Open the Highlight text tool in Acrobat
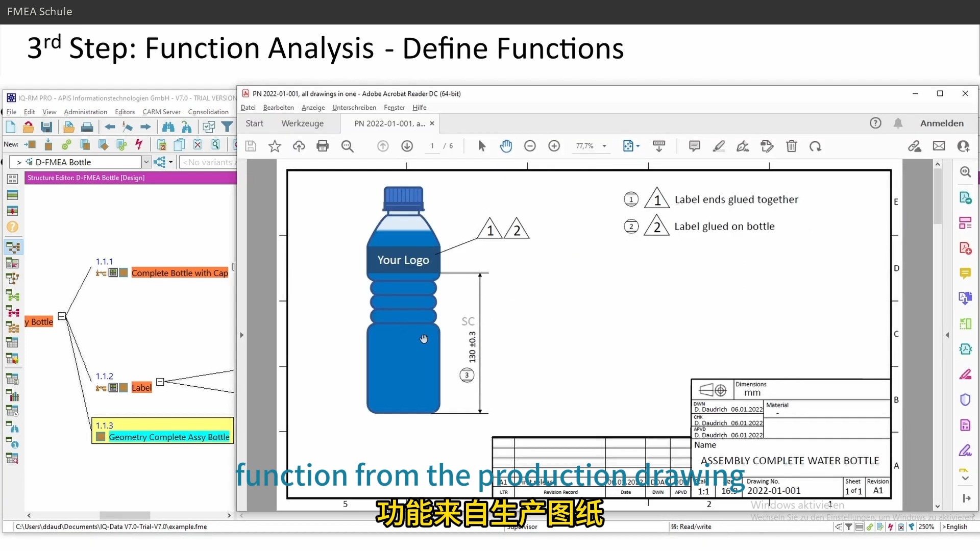980x551 pixels. pos(719,146)
